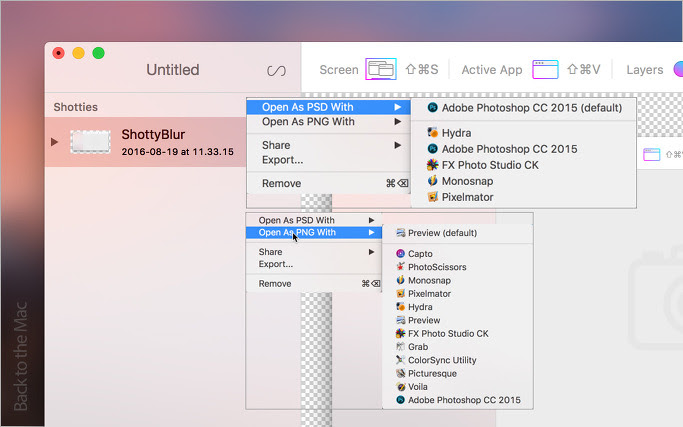Choose PhotoScissors in the PNG submenu
The width and height of the screenshot is (683, 427).
click(457, 267)
